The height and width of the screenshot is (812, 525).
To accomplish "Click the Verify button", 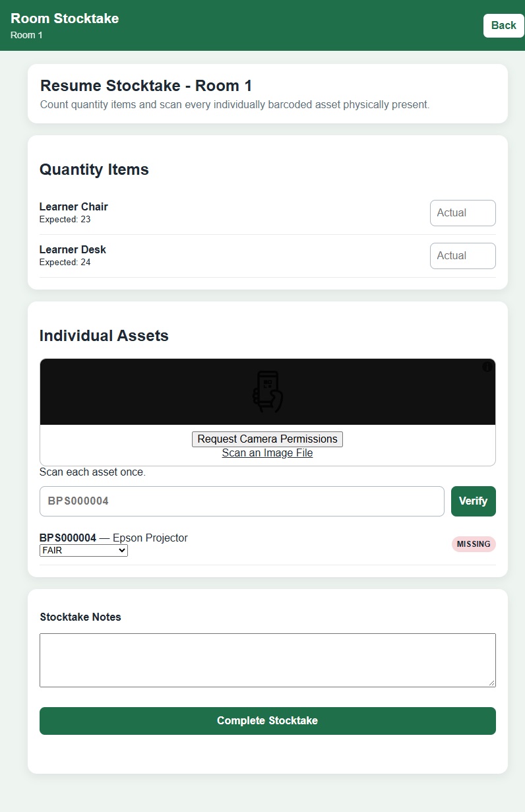I will pyautogui.click(x=473, y=501).
